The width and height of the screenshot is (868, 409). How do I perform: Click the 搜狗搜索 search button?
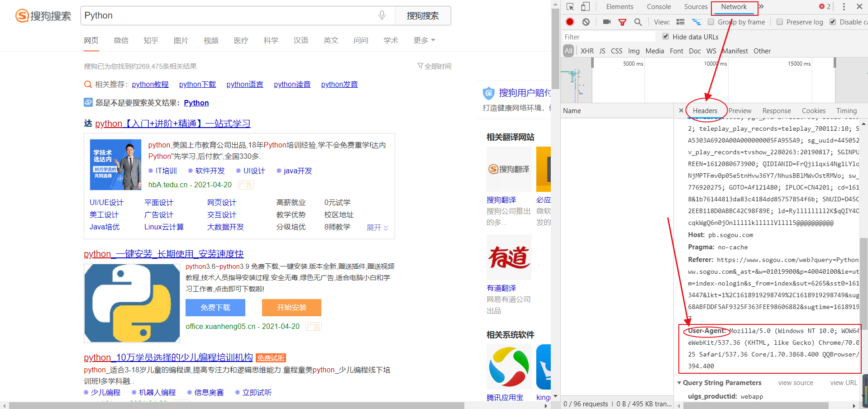tap(423, 16)
